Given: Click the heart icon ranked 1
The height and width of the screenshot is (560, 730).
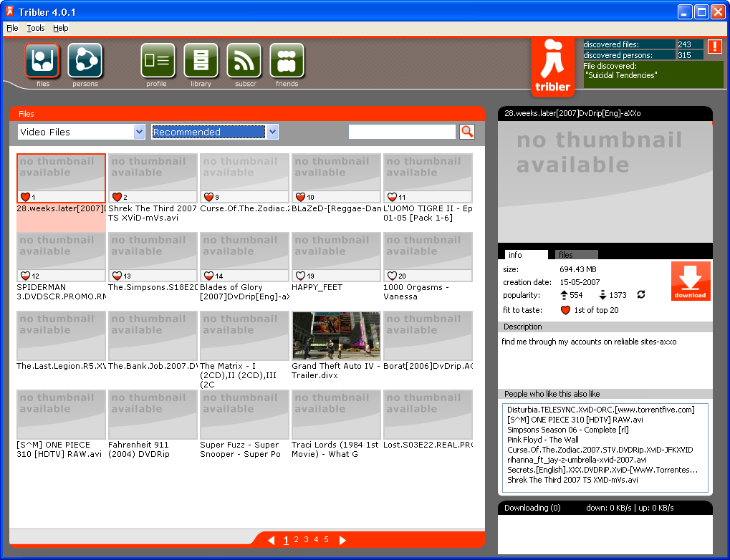Looking at the screenshot, I should [x=26, y=197].
